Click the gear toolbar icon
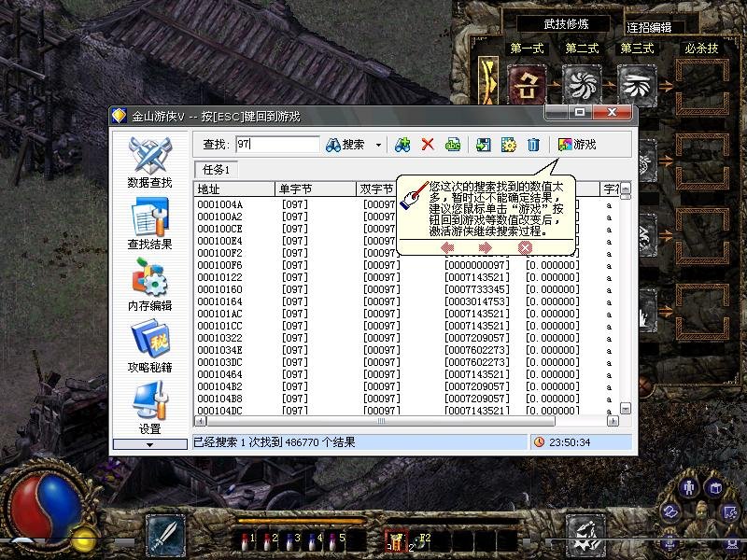 coord(511,146)
